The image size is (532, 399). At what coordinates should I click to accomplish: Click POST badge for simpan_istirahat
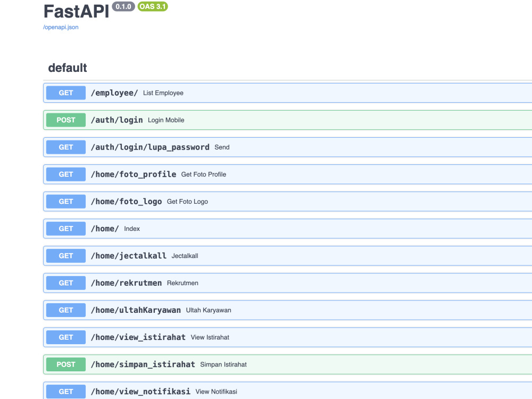(66, 364)
